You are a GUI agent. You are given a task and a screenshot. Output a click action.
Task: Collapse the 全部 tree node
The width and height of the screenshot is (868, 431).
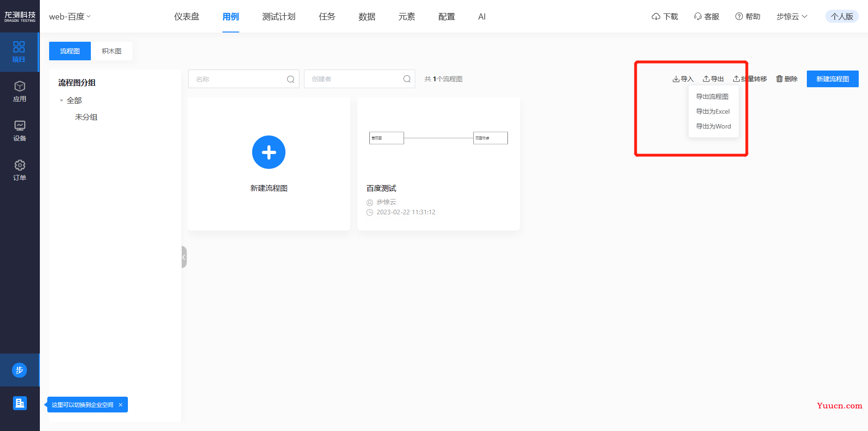(x=61, y=101)
